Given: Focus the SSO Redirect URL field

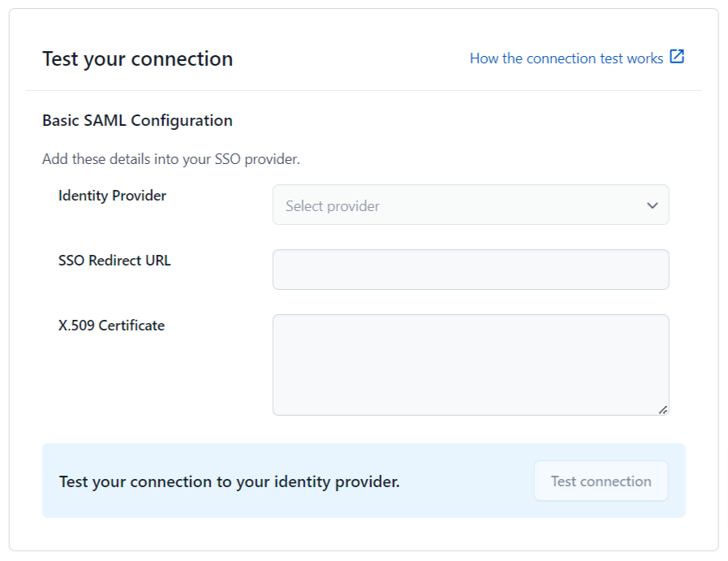Looking at the screenshot, I should 470,270.
